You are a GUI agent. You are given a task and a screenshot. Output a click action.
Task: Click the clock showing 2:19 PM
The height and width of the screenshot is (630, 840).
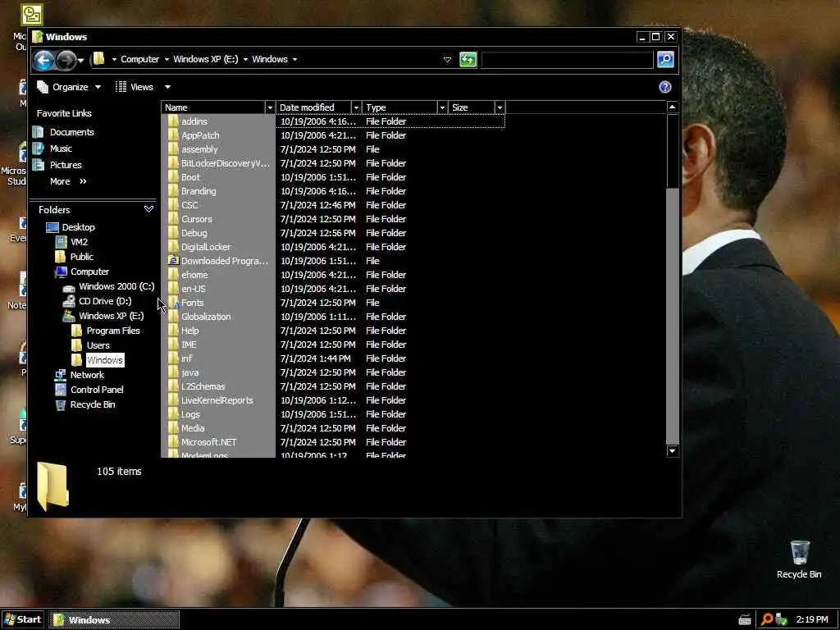point(811,620)
